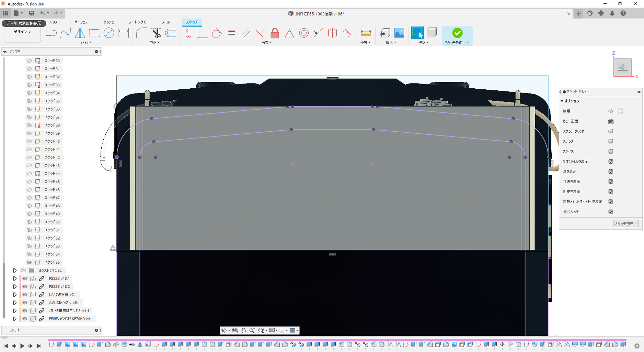Apply the Symmetry constraint
This screenshot has width=644, height=352.
[x=333, y=33]
